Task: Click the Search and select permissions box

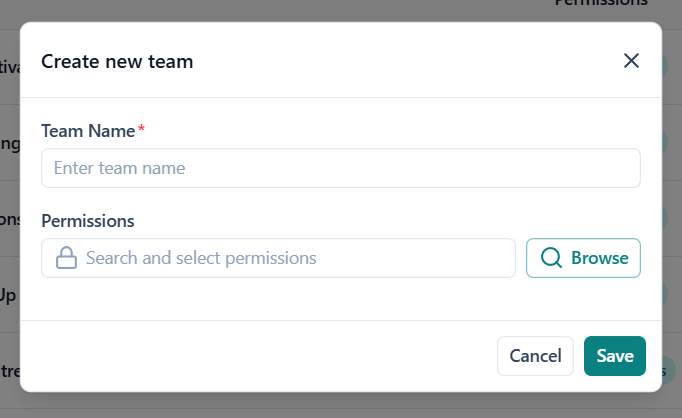Action: (290, 258)
